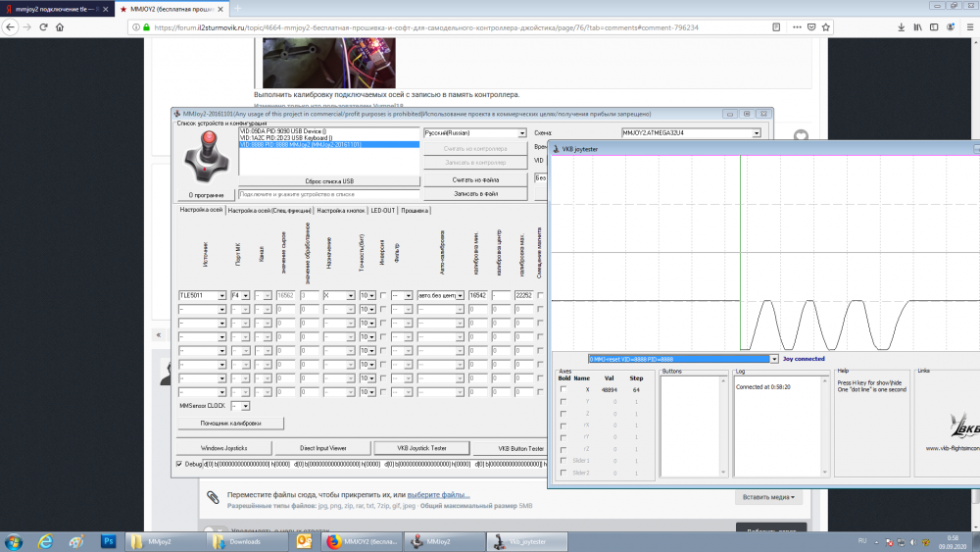This screenshot has width=980, height=552.
Task: Open the Русский(Russian) language dropdown
Action: [x=474, y=132]
